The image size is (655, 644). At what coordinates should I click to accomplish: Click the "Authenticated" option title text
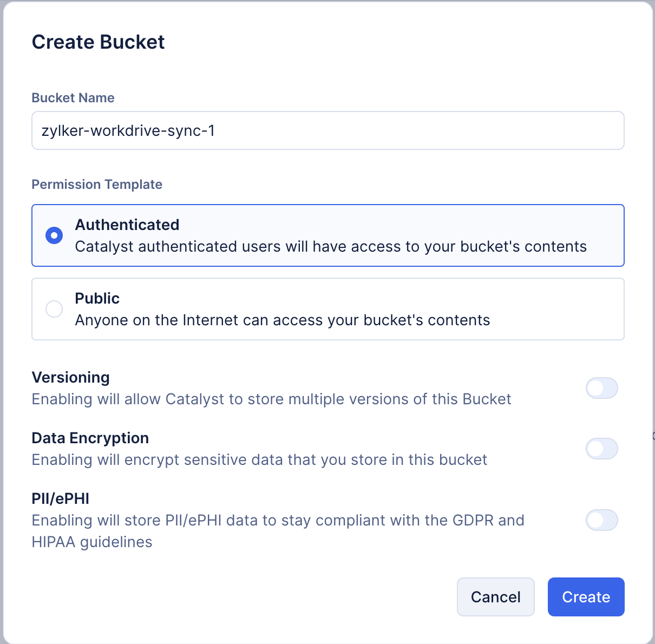(x=127, y=225)
